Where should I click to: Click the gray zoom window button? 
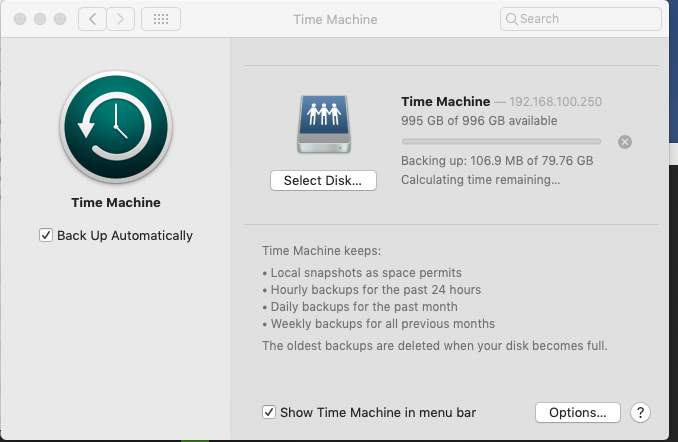60,19
